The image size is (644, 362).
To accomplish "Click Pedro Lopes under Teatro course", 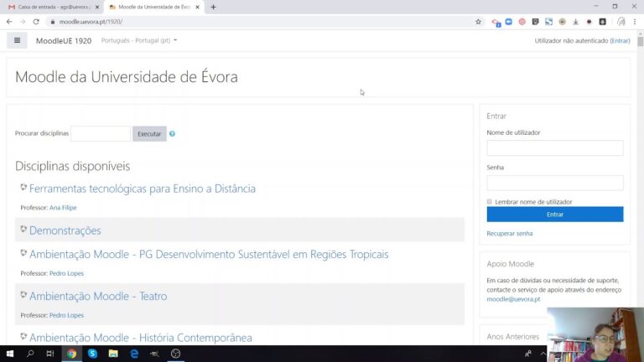I will (66, 315).
